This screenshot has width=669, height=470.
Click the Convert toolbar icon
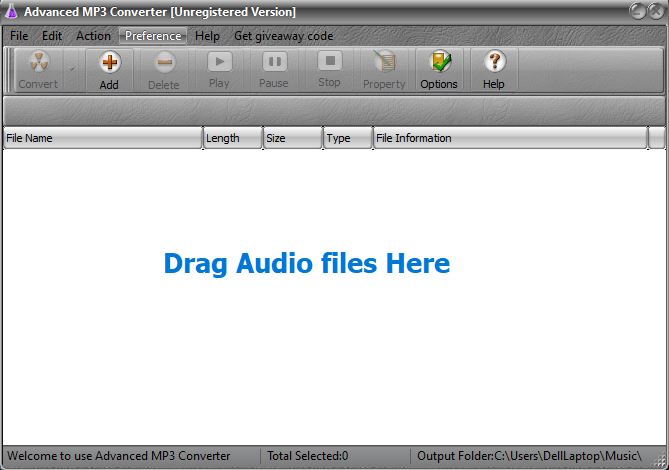pos(38,70)
